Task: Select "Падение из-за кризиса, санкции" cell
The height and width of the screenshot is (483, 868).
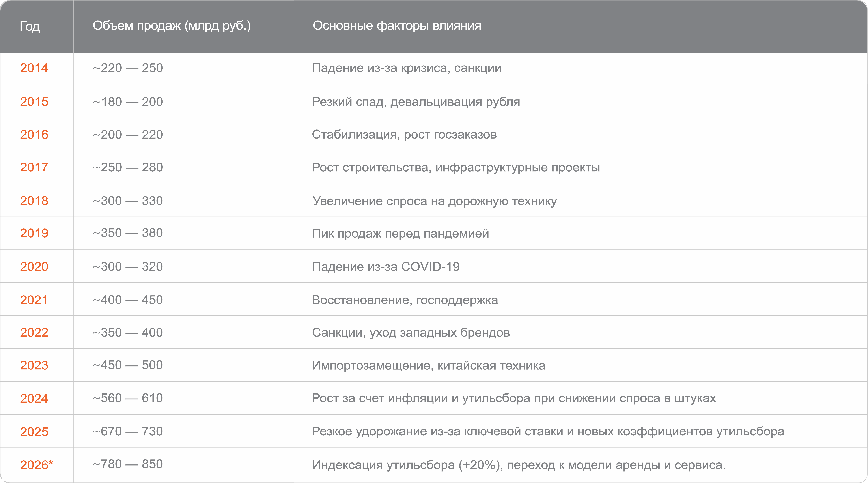Action: (406, 68)
